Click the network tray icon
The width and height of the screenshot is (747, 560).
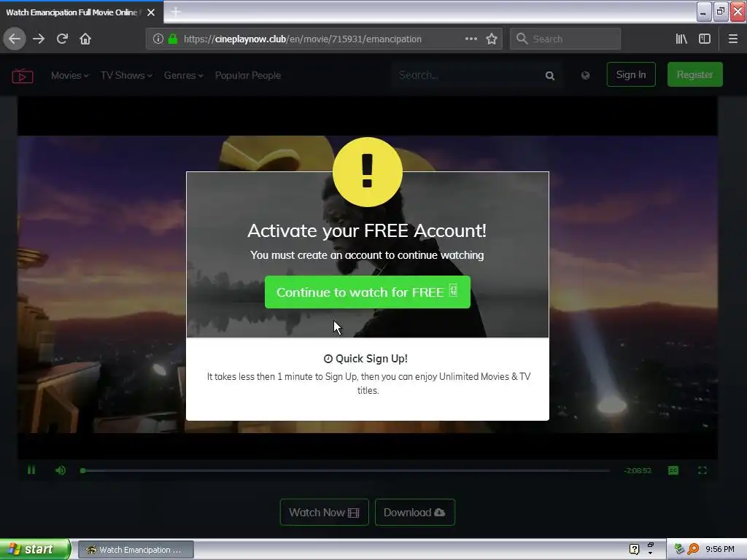pos(679,549)
